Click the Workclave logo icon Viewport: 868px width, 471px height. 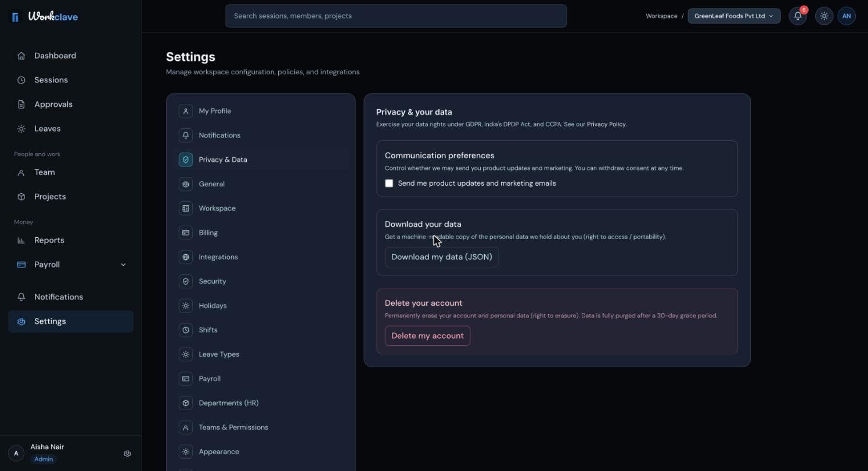tap(16, 17)
